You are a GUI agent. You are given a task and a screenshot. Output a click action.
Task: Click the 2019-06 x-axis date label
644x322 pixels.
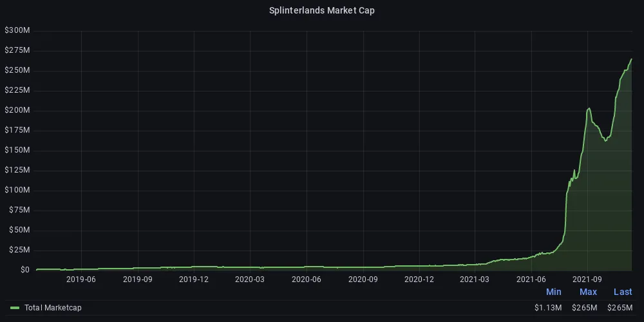pyautogui.click(x=81, y=279)
